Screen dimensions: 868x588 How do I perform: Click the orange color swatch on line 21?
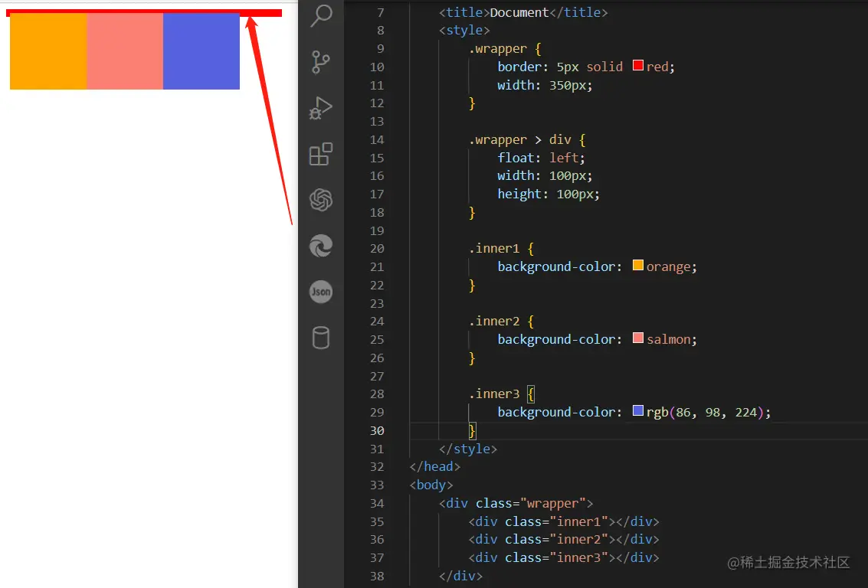(x=637, y=266)
